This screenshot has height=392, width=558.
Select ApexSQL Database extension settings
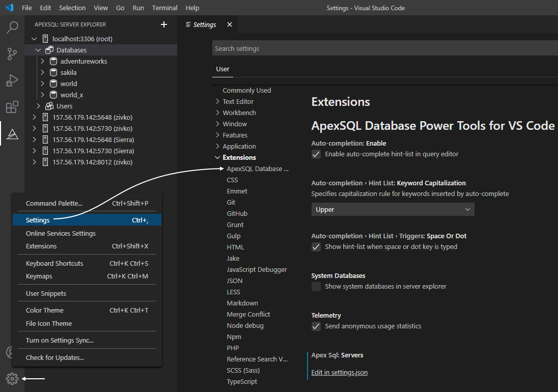pyautogui.click(x=258, y=169)
